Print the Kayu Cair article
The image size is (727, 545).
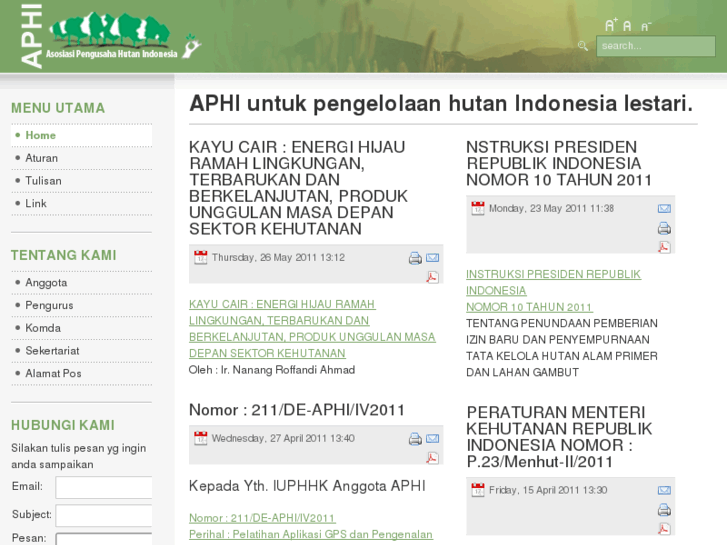[415, 258]
